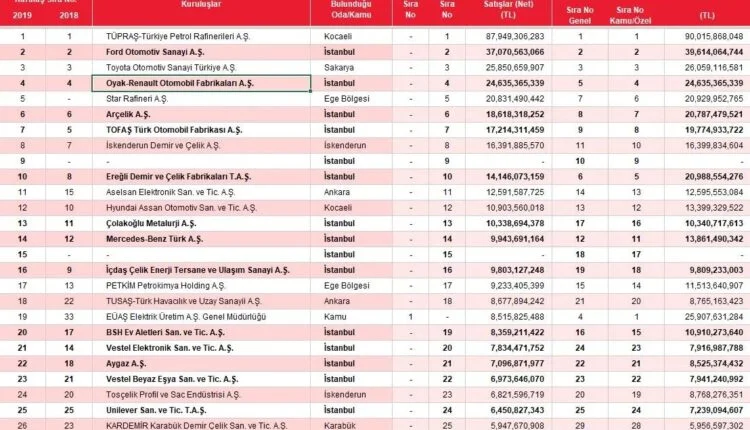The width and height of the screenshot is (750, 430).
Task: Select 2018 rank '22' in the TUSAŞ row
Action: point(69,301)
